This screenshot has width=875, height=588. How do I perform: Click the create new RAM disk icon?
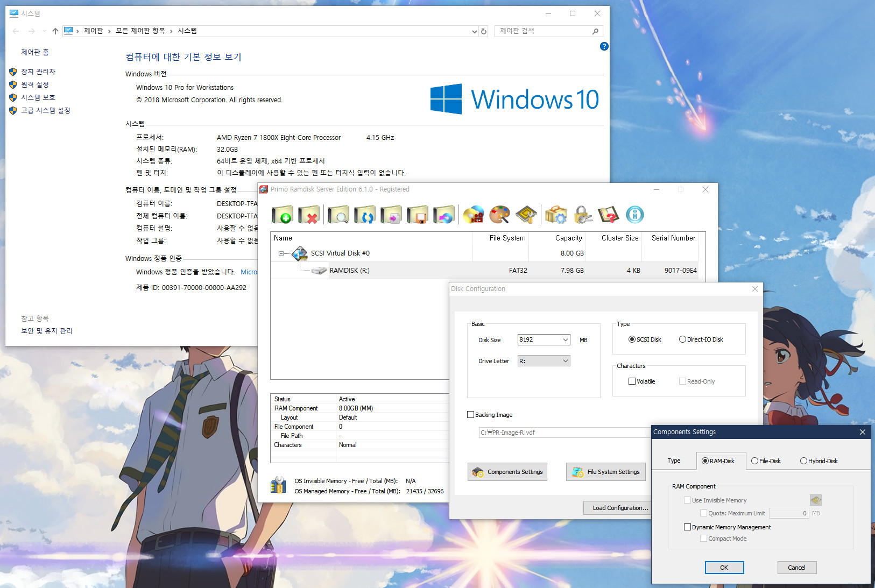283,215
